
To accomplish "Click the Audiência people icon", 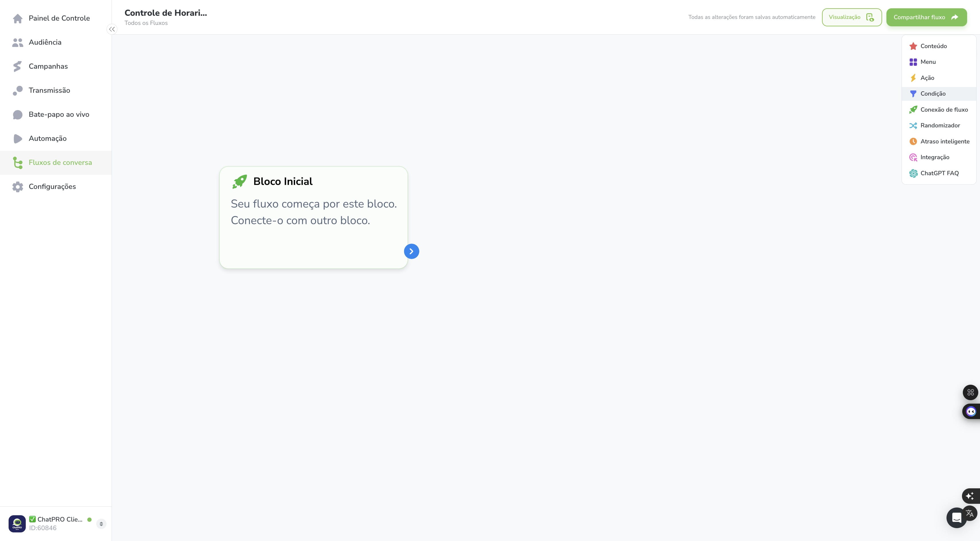I will coord(17,42).
